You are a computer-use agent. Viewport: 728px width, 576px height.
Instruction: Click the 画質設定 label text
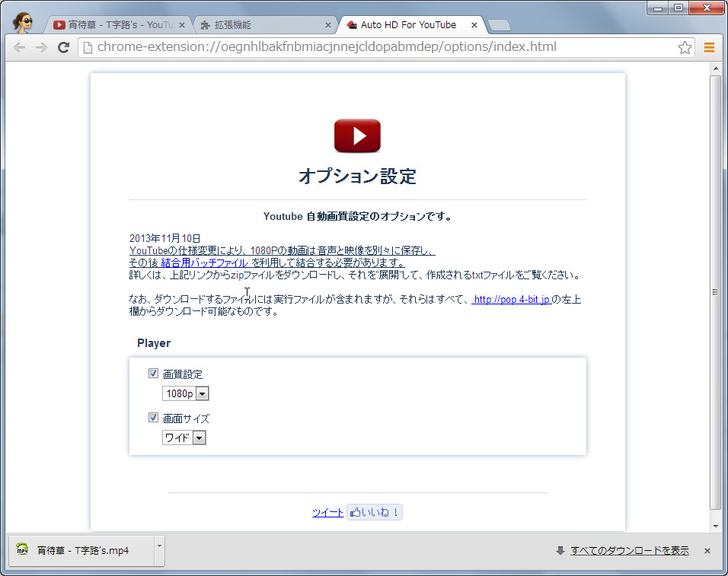coord(183,374)
